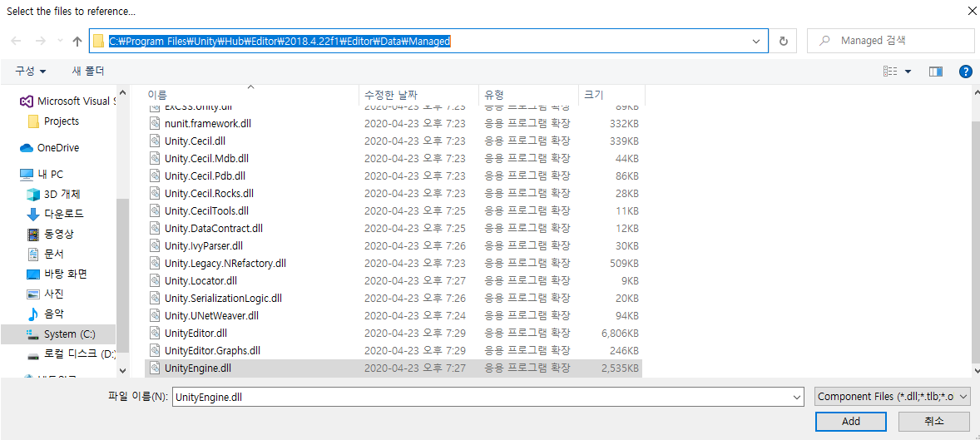The height and width of the screenshot is (440, 980).
Task: Open the 다운로드 folder
Action: [55, 214]
